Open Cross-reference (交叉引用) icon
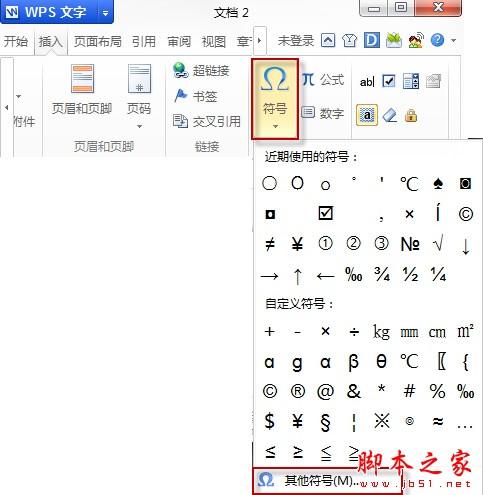This screenshot has height=495, width=483. [180, 121]
